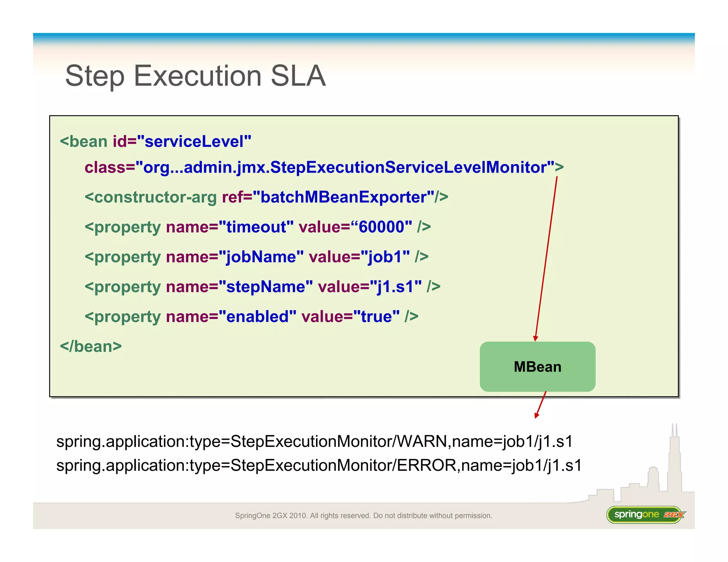Click the closing bean tag

91,346
